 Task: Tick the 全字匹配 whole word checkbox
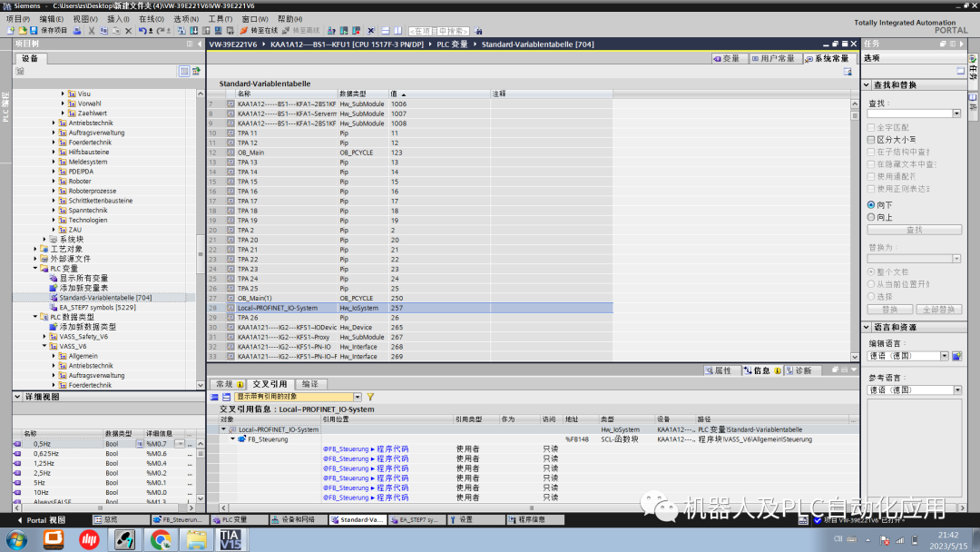click(x=870, y=127)
